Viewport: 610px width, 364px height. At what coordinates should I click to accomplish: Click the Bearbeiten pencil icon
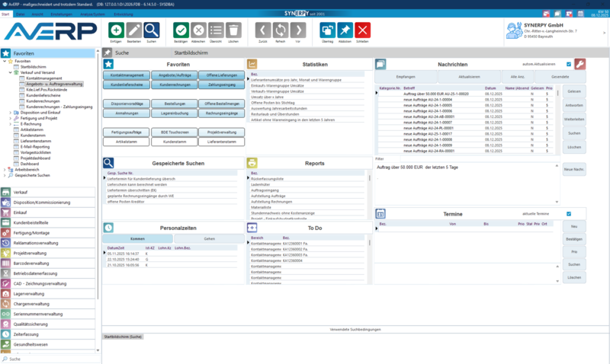[133, 29]
